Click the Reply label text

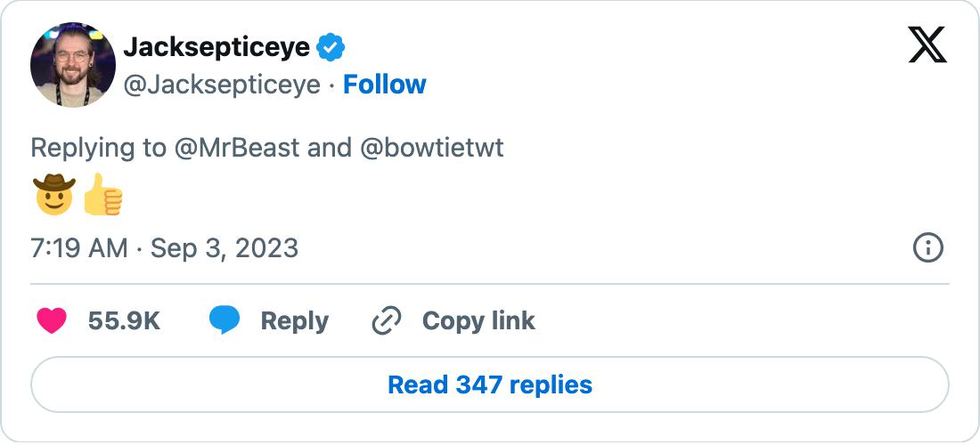click(294, 321)
